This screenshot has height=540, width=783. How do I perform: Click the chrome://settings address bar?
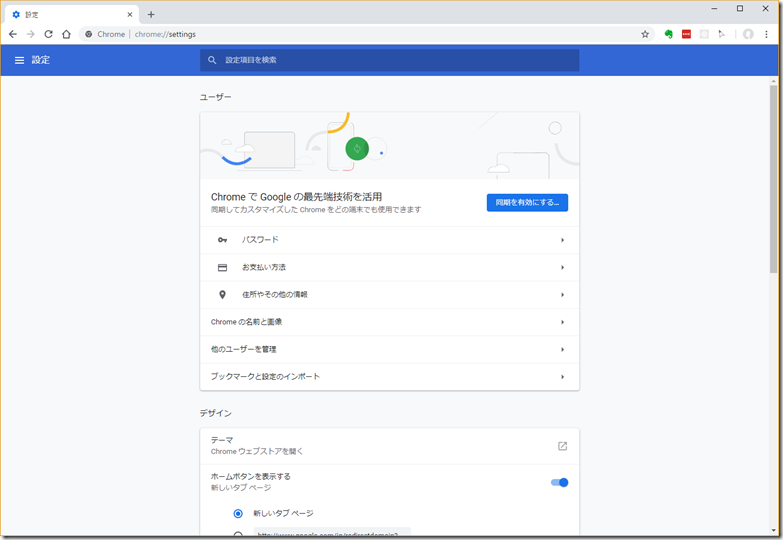367,34
